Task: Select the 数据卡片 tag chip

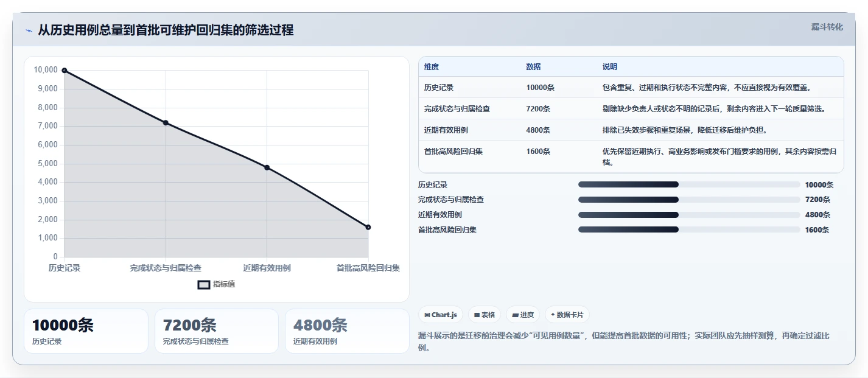Action: click(567, 315)
